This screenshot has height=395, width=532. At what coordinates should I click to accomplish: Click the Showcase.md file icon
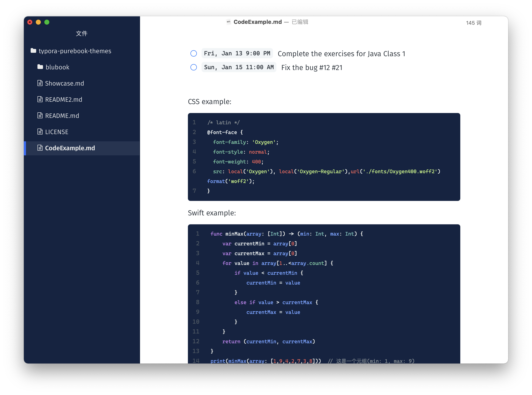click(40, 83)
